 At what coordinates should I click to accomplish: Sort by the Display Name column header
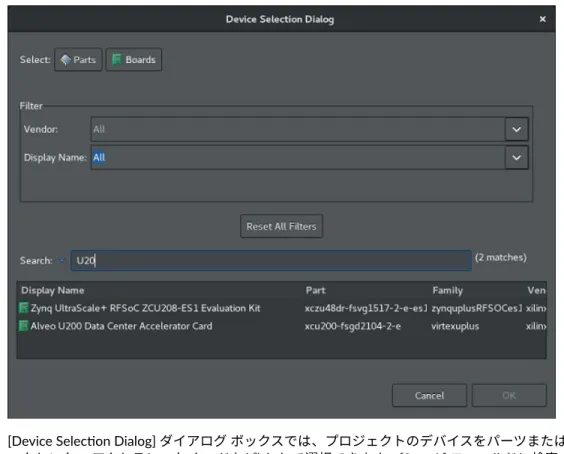tap(53, 291)
